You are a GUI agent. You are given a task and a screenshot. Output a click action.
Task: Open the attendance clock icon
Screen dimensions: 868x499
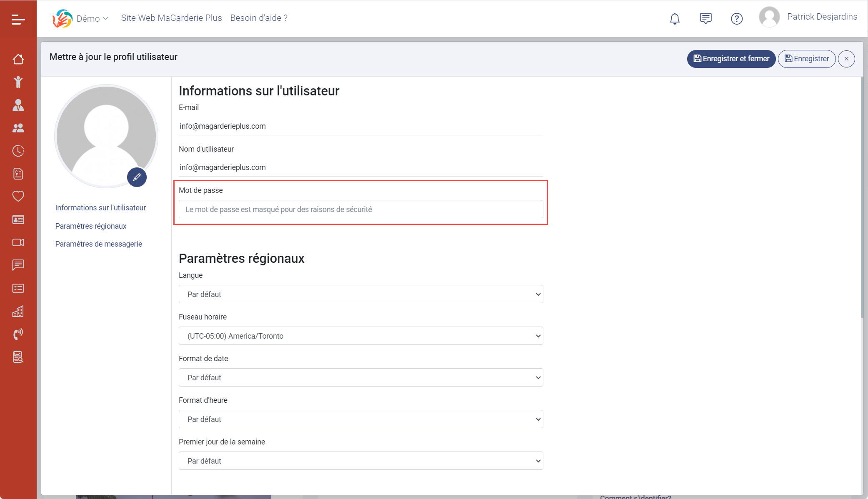(x=18, y=151)
